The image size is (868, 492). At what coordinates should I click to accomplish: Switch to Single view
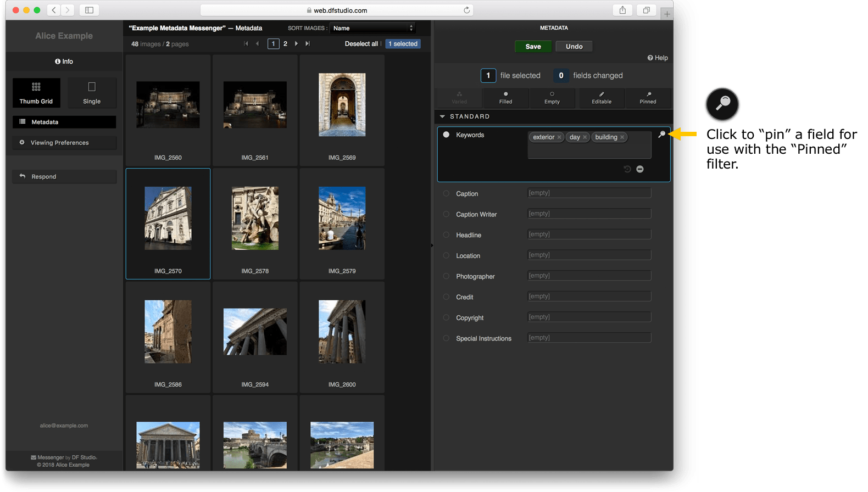[92, 92]
